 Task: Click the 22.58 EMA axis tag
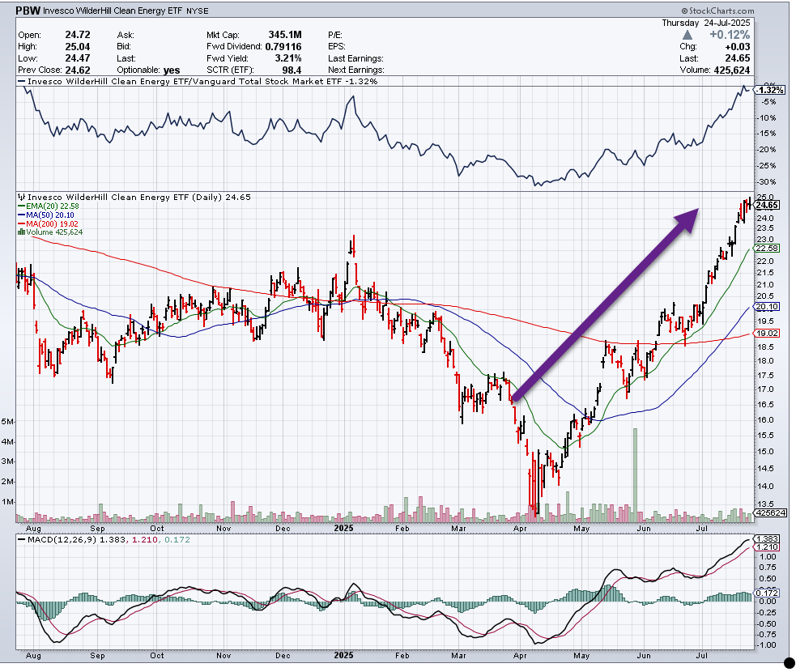(767, 249)
